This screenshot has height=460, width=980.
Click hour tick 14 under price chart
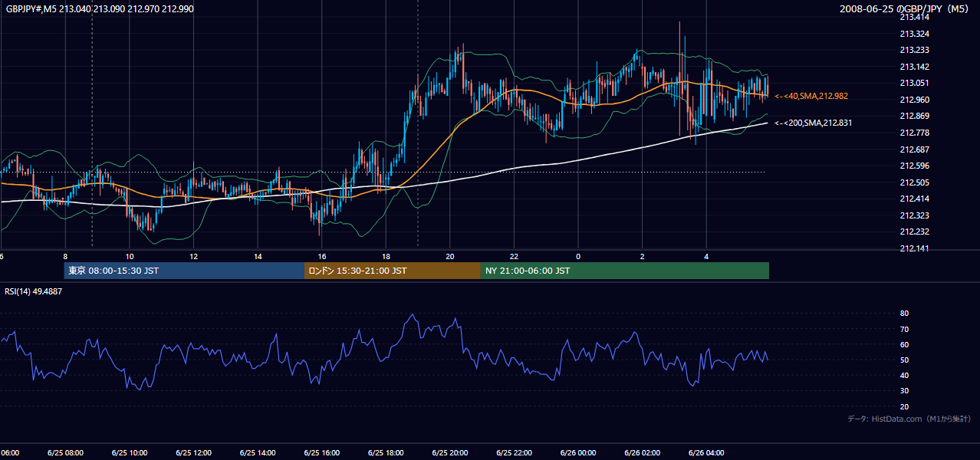[258, 256]
